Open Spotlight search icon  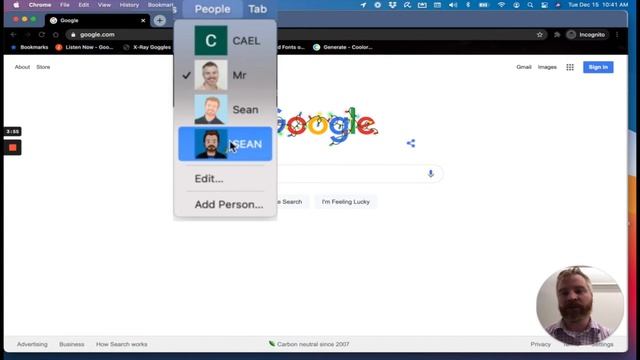click(530, 5)
